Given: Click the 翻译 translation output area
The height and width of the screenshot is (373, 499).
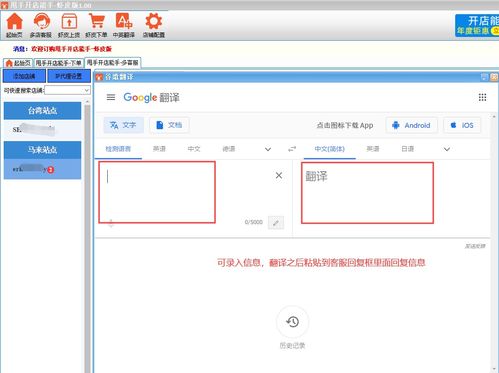Looking at the screenshot, I should (367, 193).
